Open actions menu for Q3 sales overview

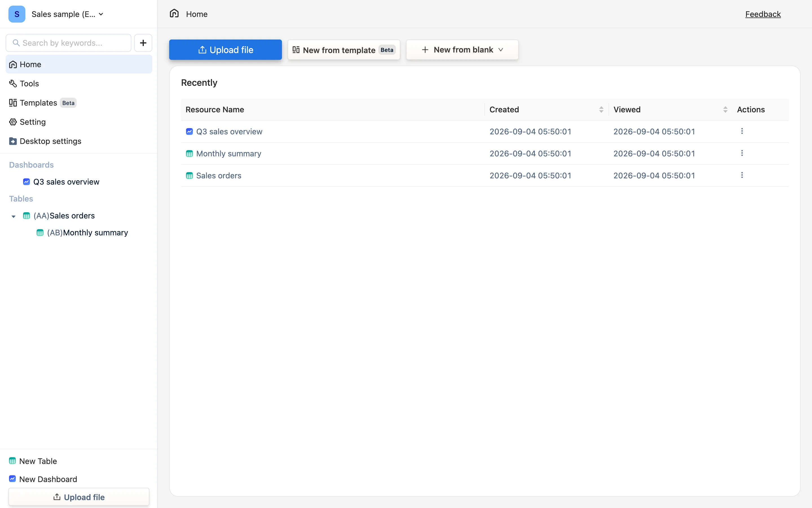point(742,131)
